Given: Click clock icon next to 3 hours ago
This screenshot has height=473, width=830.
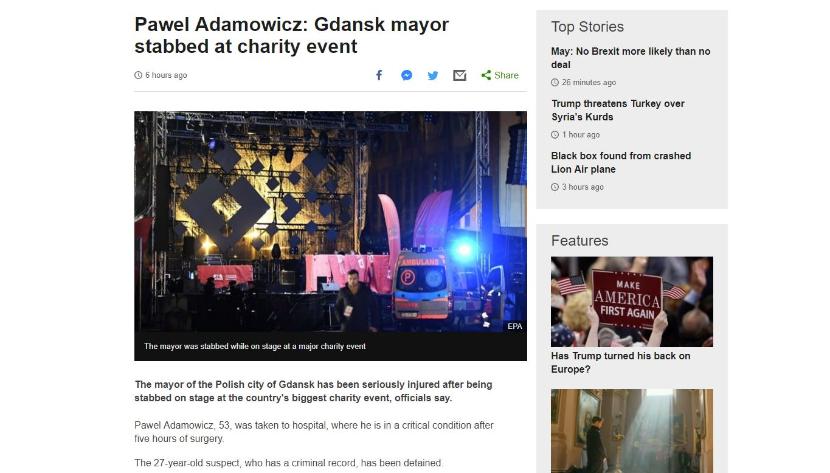Looking at the screenshot, I should (x=555, y=187).
